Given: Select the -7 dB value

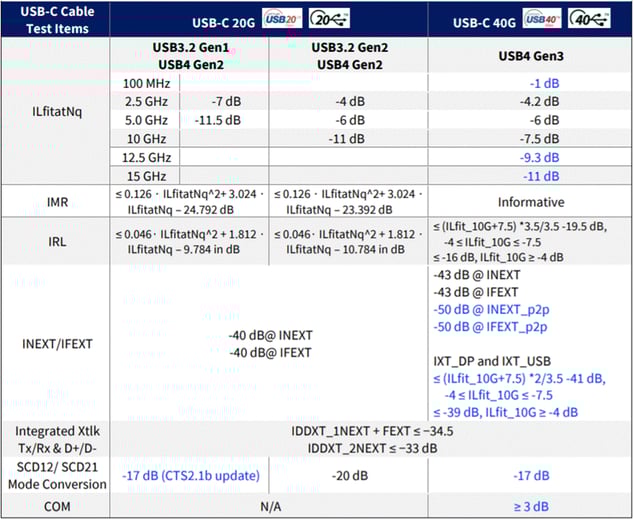Looking at the screenshot, I should click(x=226, y=101).
